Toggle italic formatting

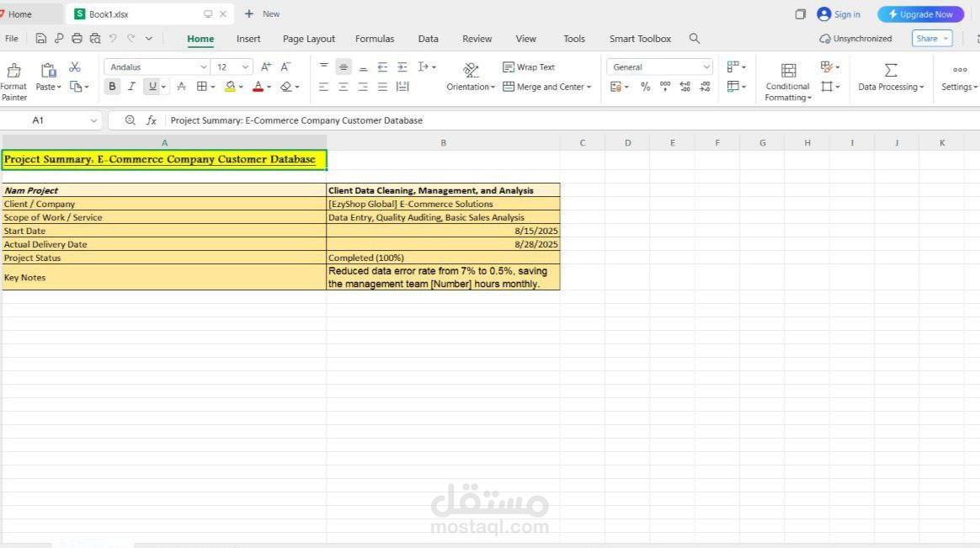click(x=131, y=86)
